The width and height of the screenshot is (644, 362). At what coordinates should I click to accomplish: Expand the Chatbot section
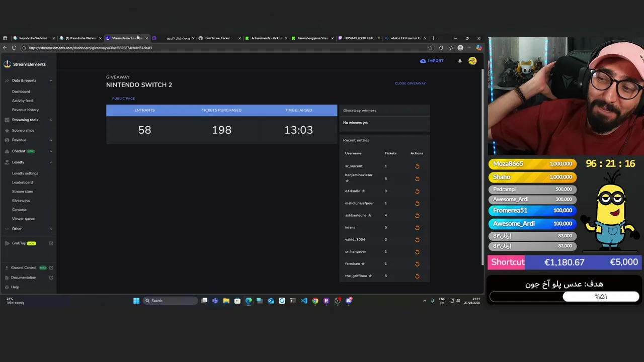51,151
